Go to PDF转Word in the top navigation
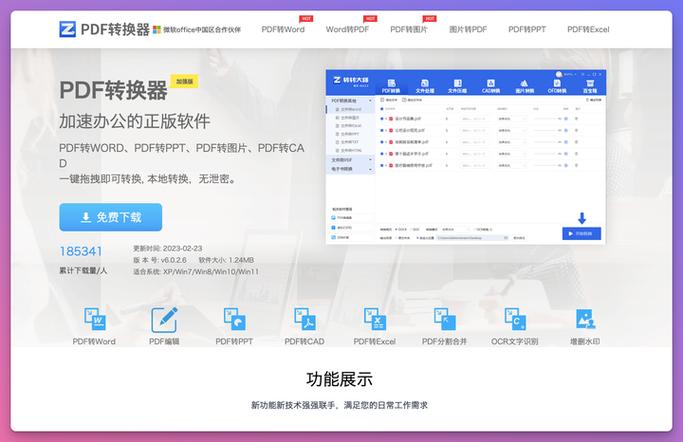The image size is (683, 442). click(283, 29)
